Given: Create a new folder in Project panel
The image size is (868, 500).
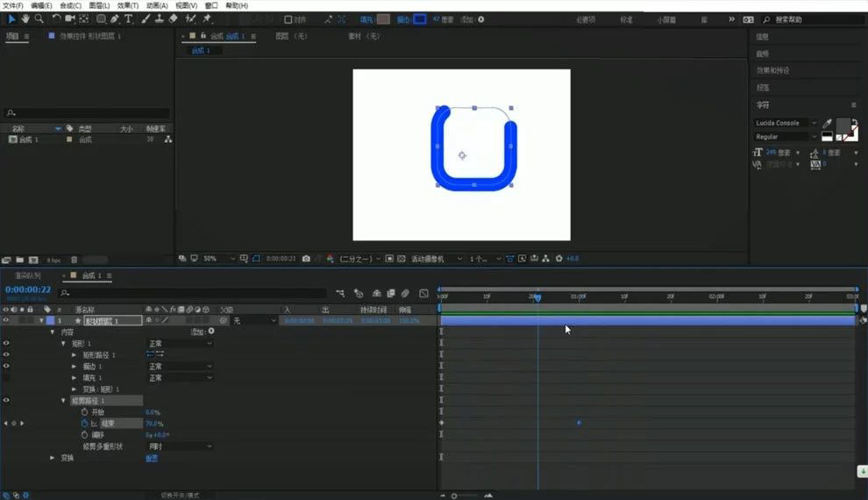Looking at the screenshot, I should [x=20, y=260].
